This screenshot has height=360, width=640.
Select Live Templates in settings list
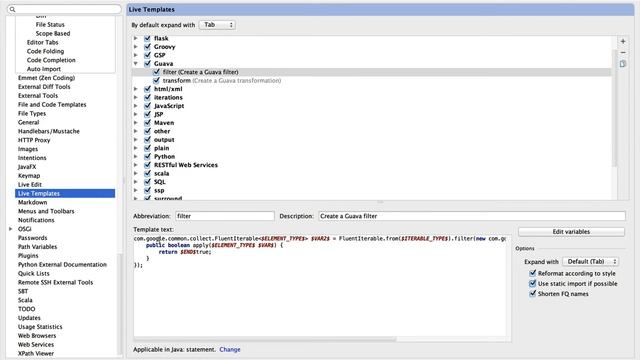coord(65,193)
